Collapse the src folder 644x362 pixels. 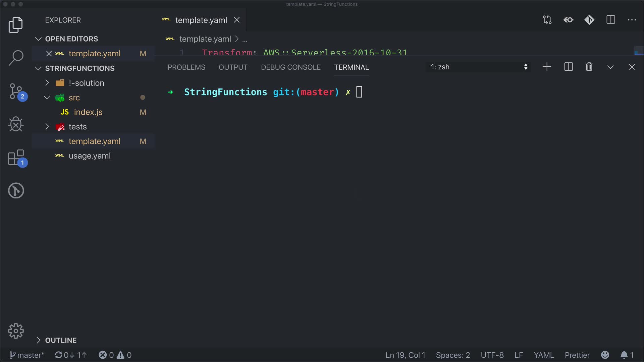coord(74,98)
